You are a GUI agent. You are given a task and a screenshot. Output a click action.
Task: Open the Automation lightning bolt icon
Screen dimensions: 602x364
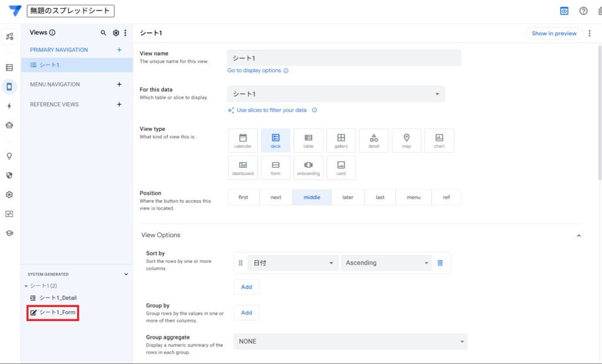(x=9, y=106)
